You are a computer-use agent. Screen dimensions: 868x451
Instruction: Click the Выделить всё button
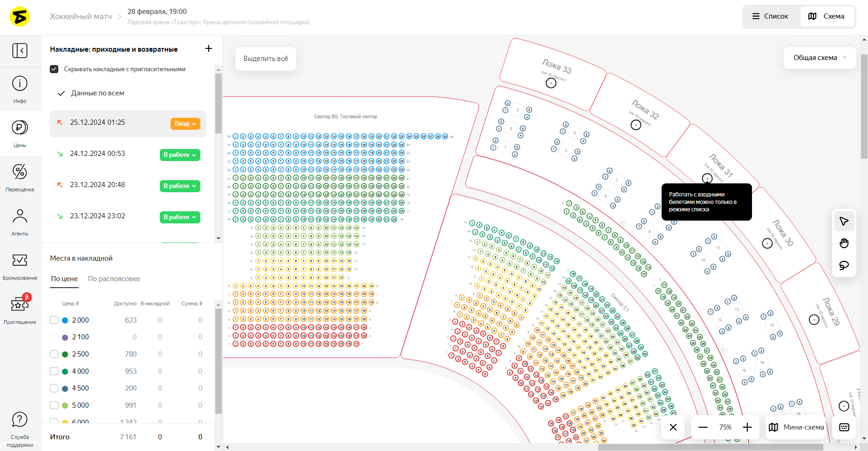[266, 59]
